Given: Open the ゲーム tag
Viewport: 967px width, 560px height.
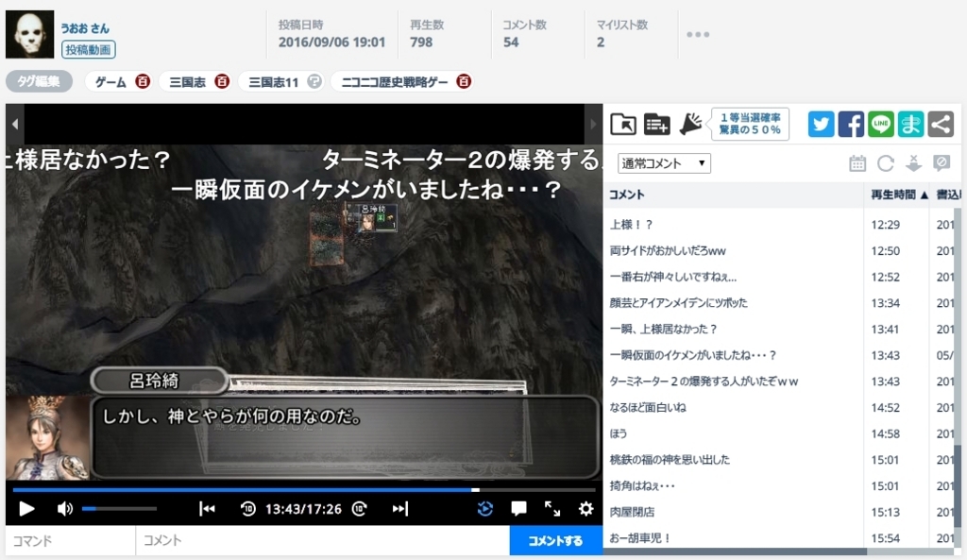Looking at the screenshot, I should point(110,82).
